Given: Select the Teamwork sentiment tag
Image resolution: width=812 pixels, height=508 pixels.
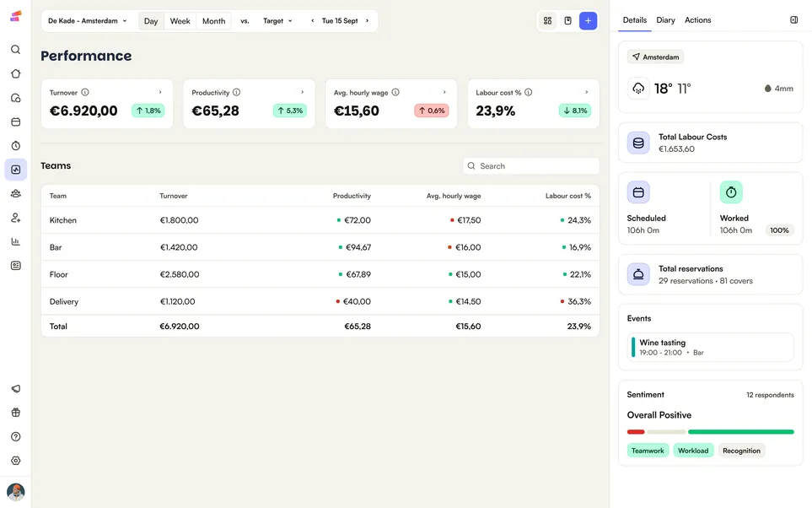Looking at the screenshot, I should coord(648,451).
